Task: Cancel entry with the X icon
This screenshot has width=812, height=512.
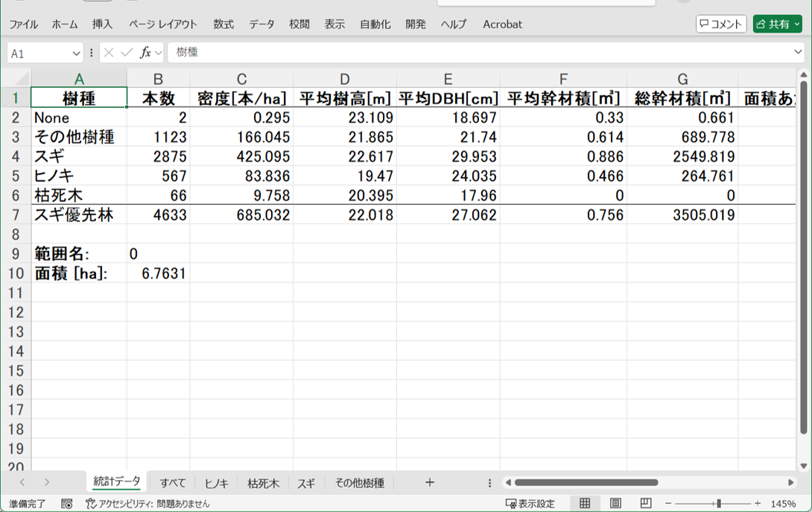Action: [x=110, y=53]
